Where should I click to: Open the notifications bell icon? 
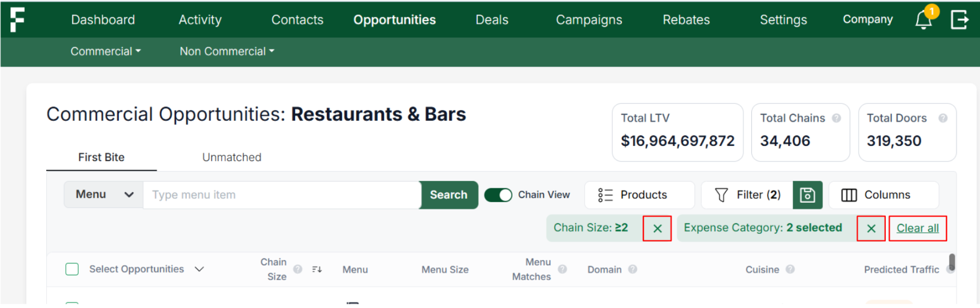tap(923, 20)
